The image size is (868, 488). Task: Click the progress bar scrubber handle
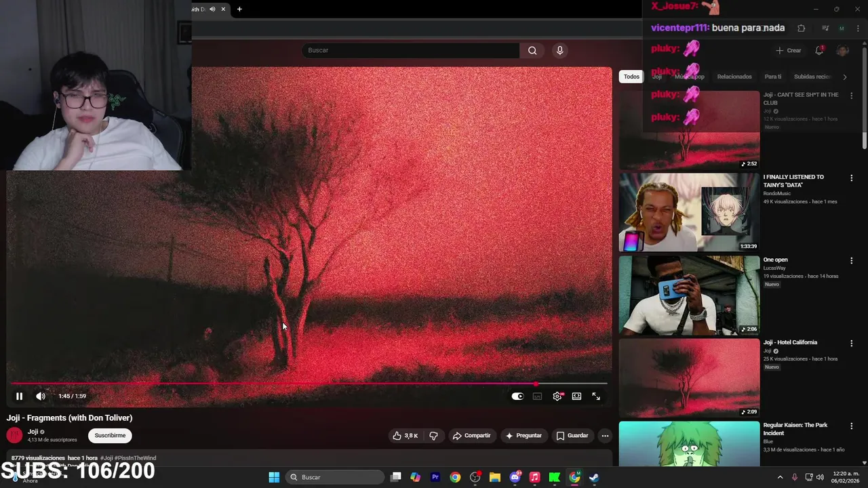[536, 384]
